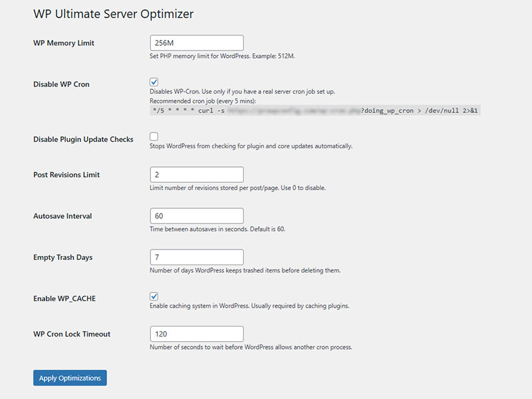Screen dimensions: 532x399
Task: Click the "WP Memory Limit" label text
Action: point(64,43)
